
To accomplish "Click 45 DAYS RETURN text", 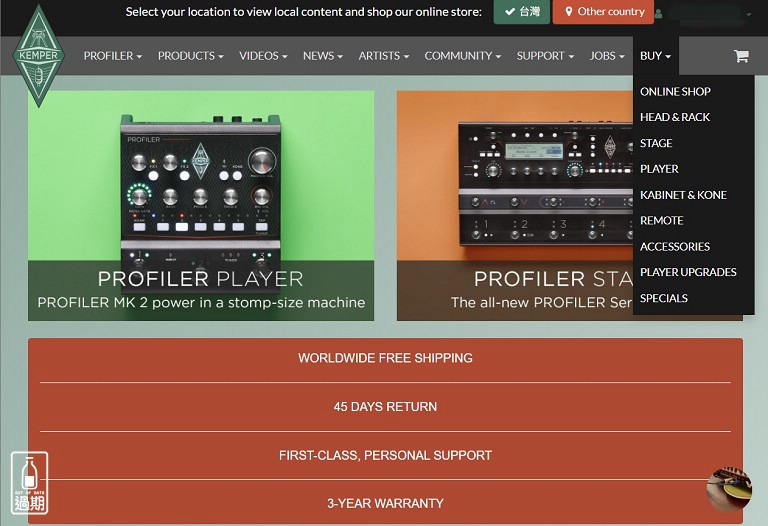I will (385, 406).
